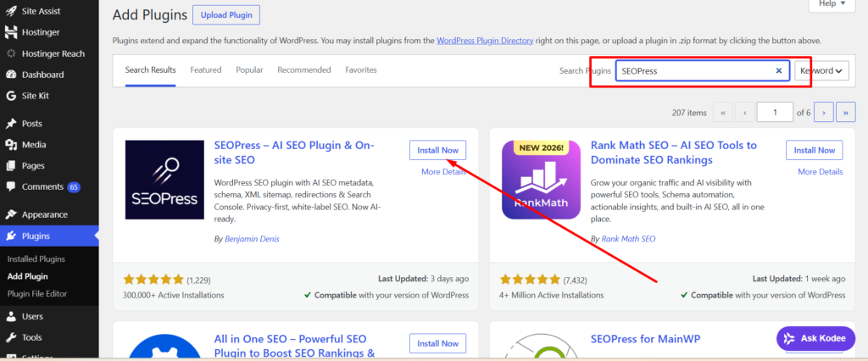Switch to the Popular tab

click(x=250, y=70)
